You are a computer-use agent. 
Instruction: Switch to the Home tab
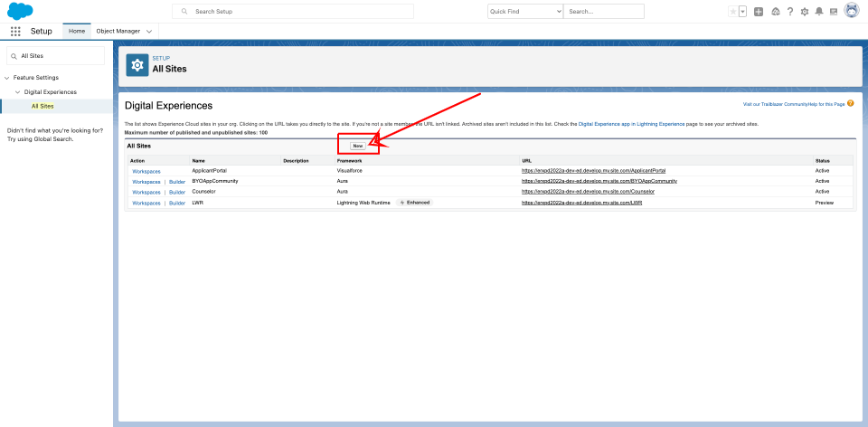pyautogui.click(x=76, y=31)
